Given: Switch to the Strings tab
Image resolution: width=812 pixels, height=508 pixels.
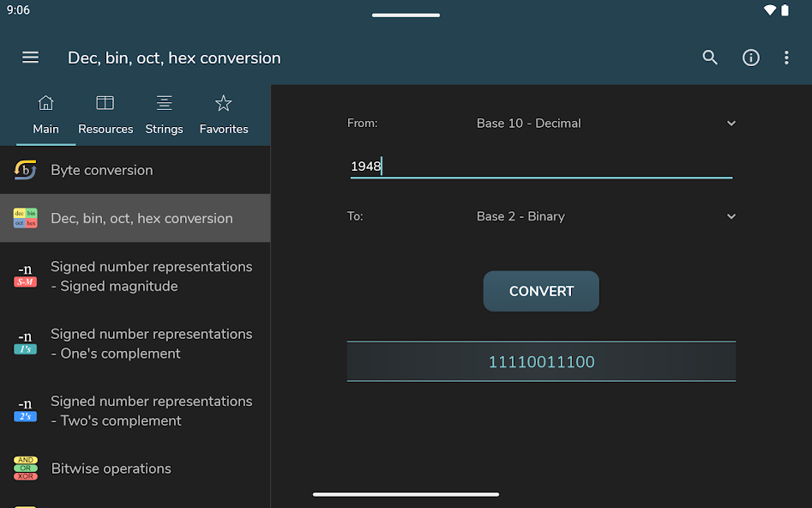Looking at the screenshot, I should tap(164, 115).
